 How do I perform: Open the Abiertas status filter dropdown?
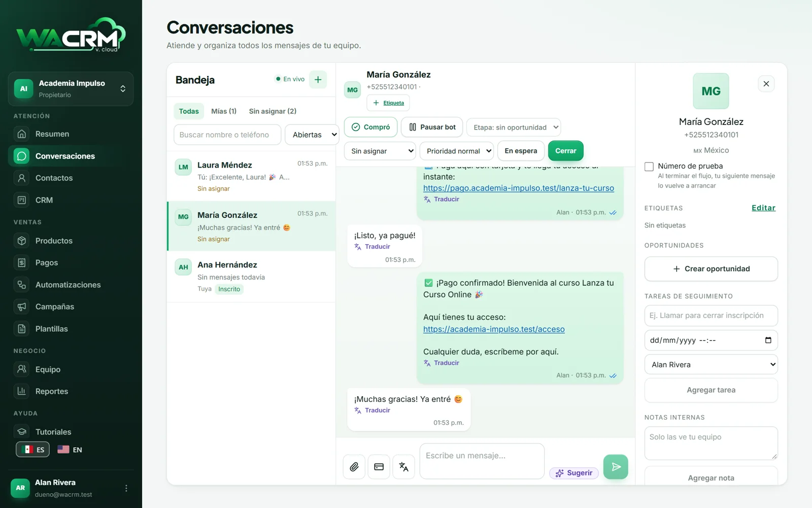pyautogui.click(x=312, y=135)
